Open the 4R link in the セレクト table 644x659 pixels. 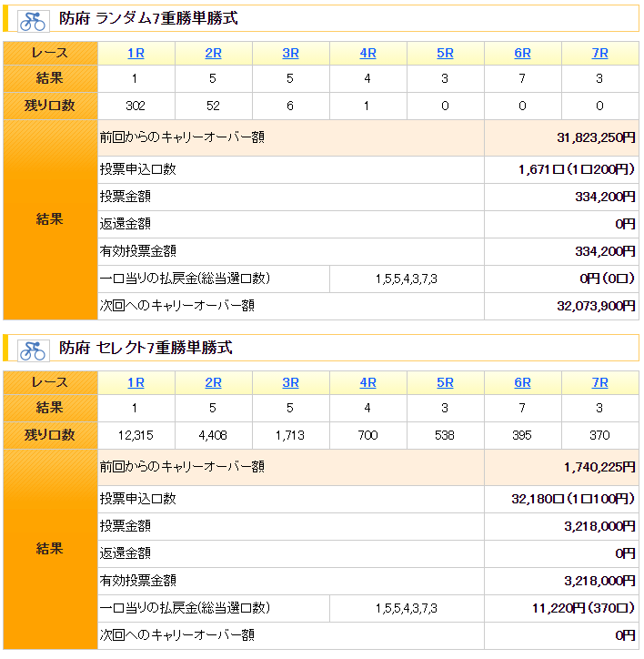[367, 383]
